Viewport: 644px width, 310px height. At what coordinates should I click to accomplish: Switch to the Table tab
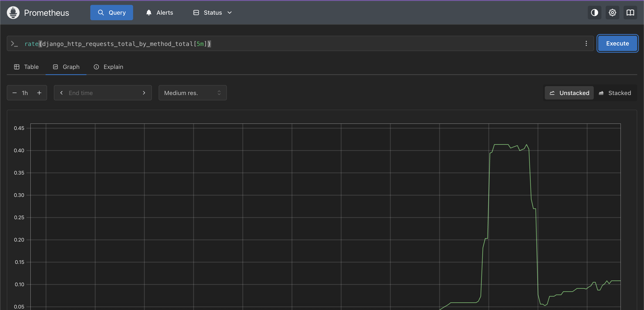pyautogui.click(x=26, y=67)
